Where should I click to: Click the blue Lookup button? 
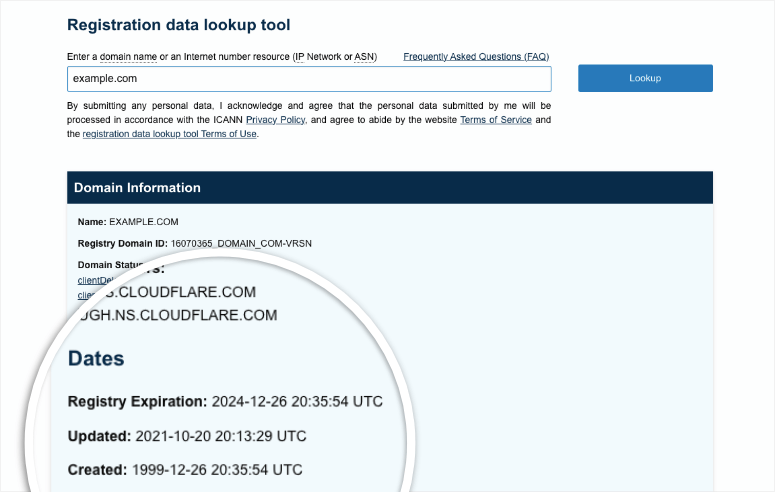645,78
